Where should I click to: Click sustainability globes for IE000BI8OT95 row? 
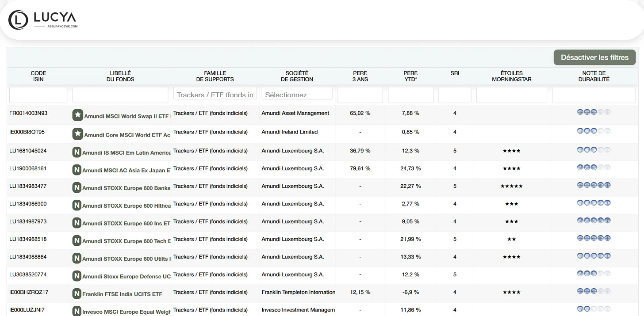click(594, 131)
